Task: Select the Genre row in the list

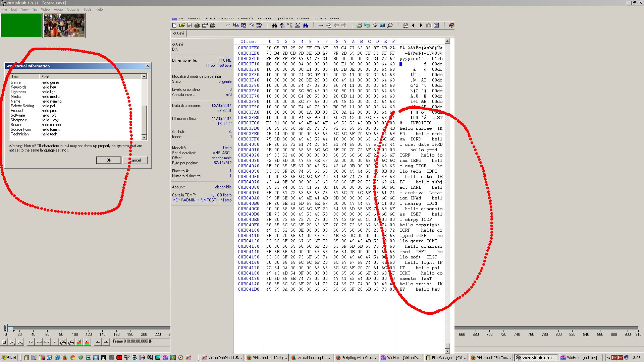Action: (x=75, y=82)
